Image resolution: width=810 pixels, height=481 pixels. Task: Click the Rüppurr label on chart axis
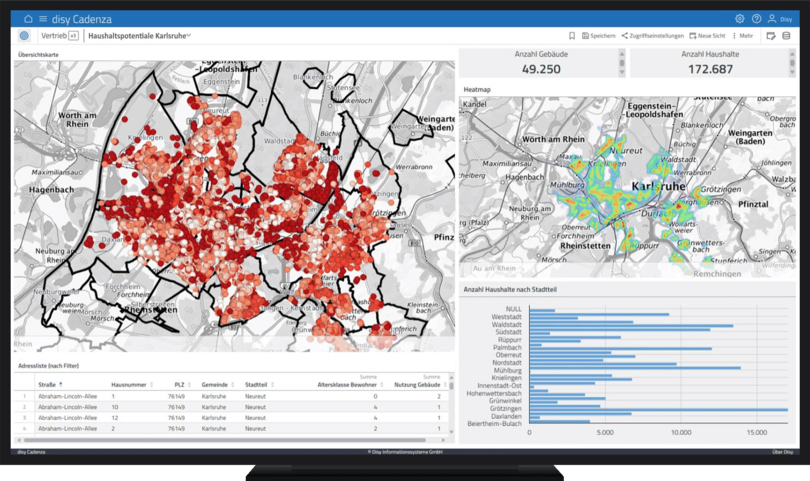[509, 340]
